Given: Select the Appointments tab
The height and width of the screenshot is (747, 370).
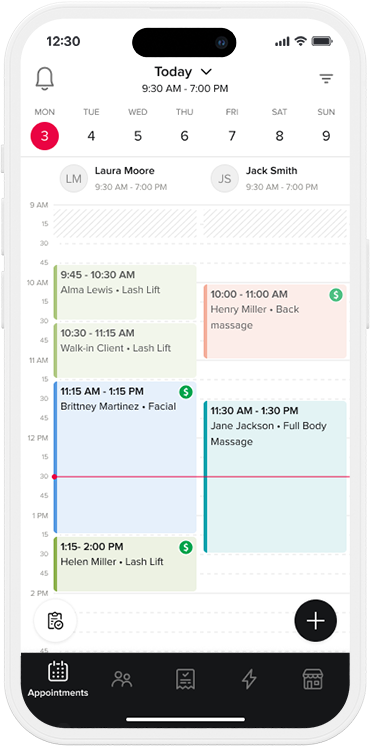Looking at the screenshot, I should (58, 679).
